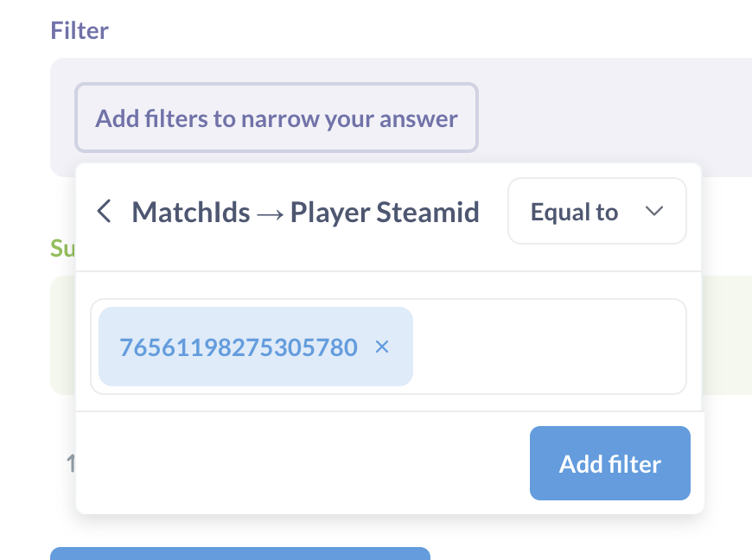
Task: Dismiss the 76561198275305780 chip via its close icon
Action: [x=382, y=347]
